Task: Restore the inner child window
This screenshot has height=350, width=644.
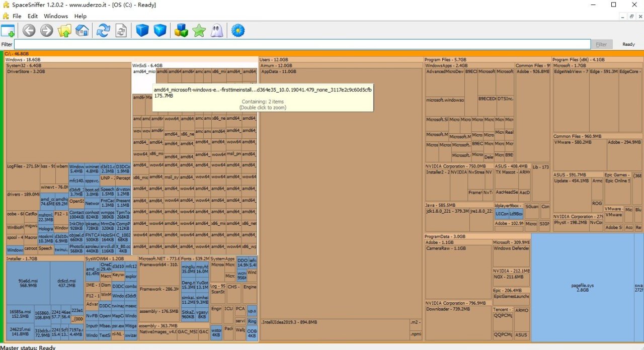Action: [631, 17]
